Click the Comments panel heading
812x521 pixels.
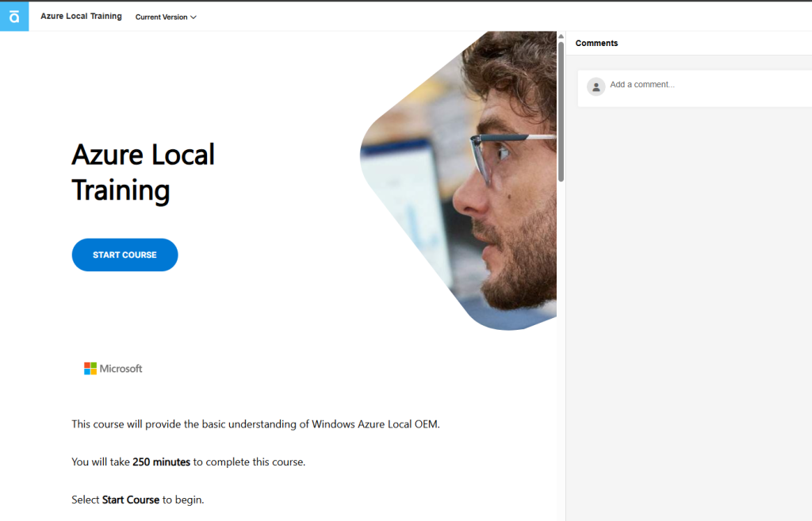[x=596, y=43]
